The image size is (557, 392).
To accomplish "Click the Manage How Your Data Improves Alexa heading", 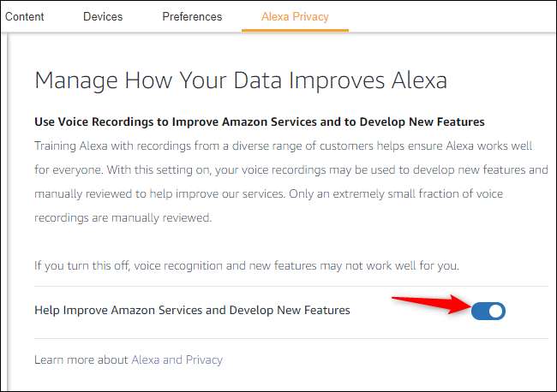I will click(240, 82).
